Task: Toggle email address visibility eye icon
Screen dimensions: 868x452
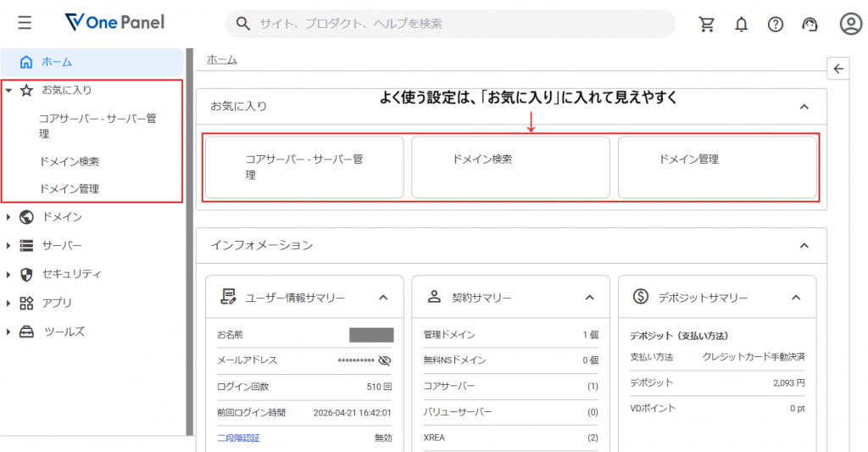Action: click(385, 360)
